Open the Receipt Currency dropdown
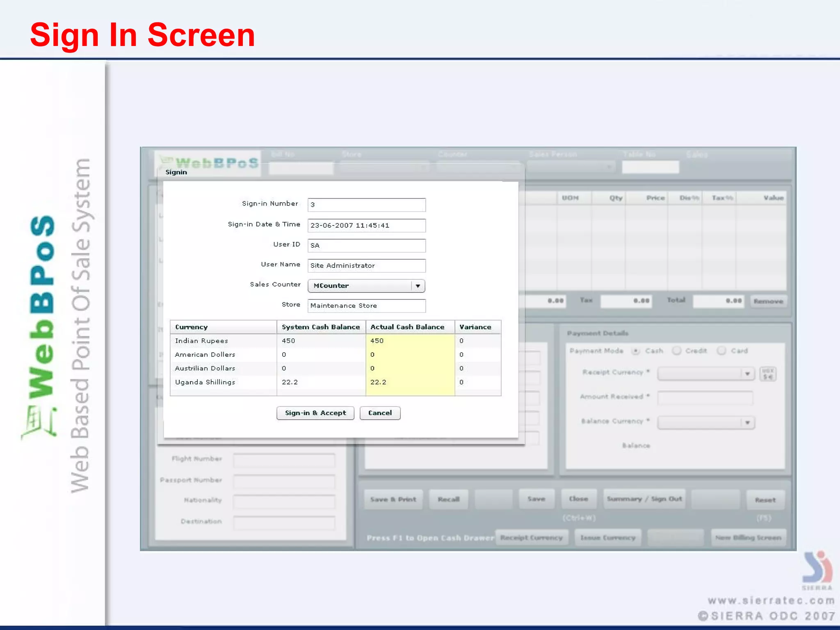Screen dimensions: 840x630 click(706, 374)
